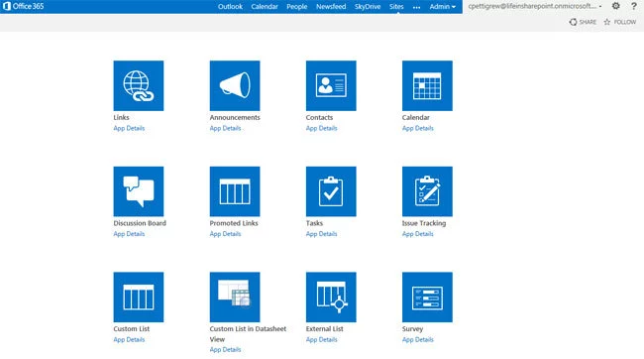644x359 pixels.
Task: Click the Tasks label text
Action: point(314,223)
